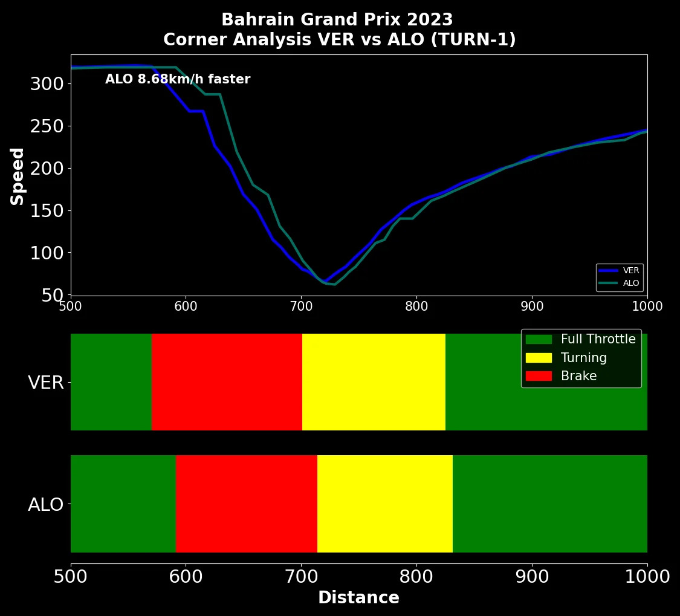Click the 'ALO 8.68km/h faster' annotation
Screen dimensions: 680x616
coord(178,79)
